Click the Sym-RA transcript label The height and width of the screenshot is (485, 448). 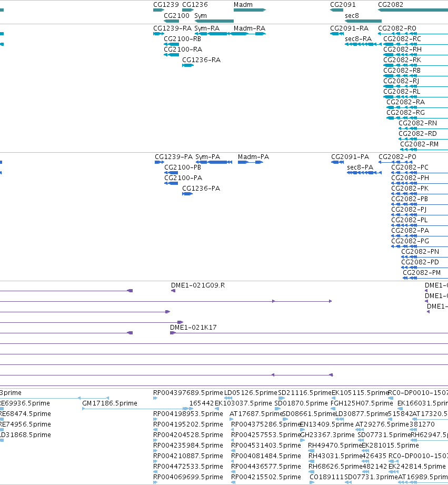point(207,28)
